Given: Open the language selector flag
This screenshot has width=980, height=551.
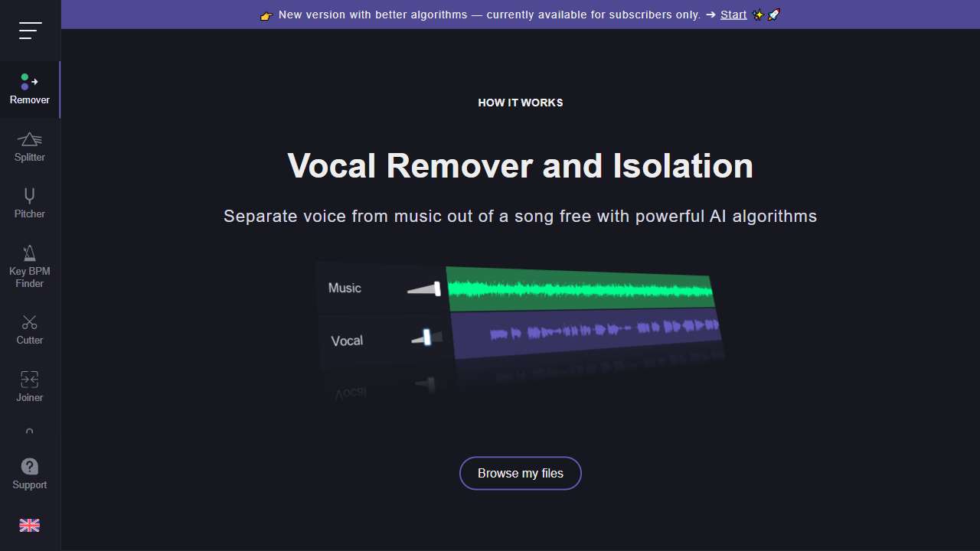Looking at the screenshot, I should coord(29,525).
